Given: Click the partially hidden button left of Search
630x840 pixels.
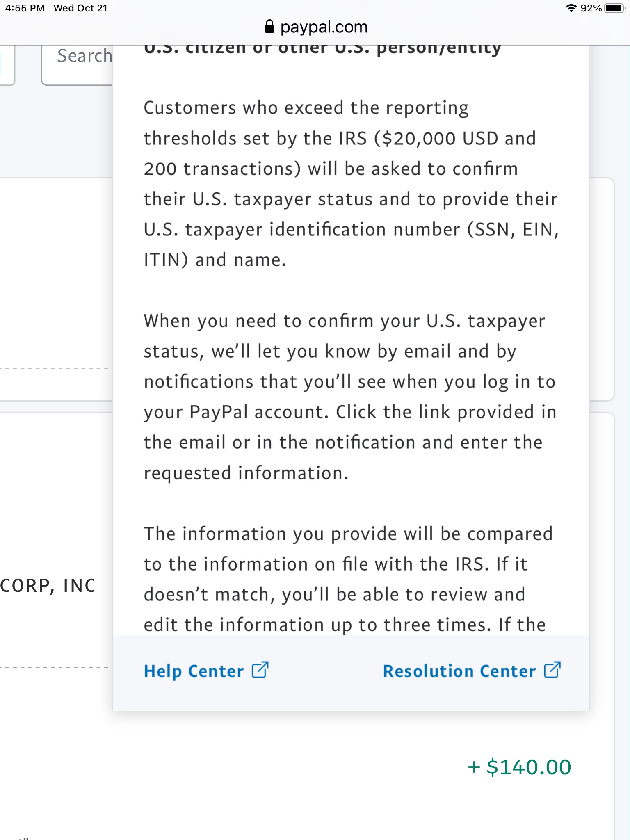Looking at the screenshot, I should [x=7, y=65].
